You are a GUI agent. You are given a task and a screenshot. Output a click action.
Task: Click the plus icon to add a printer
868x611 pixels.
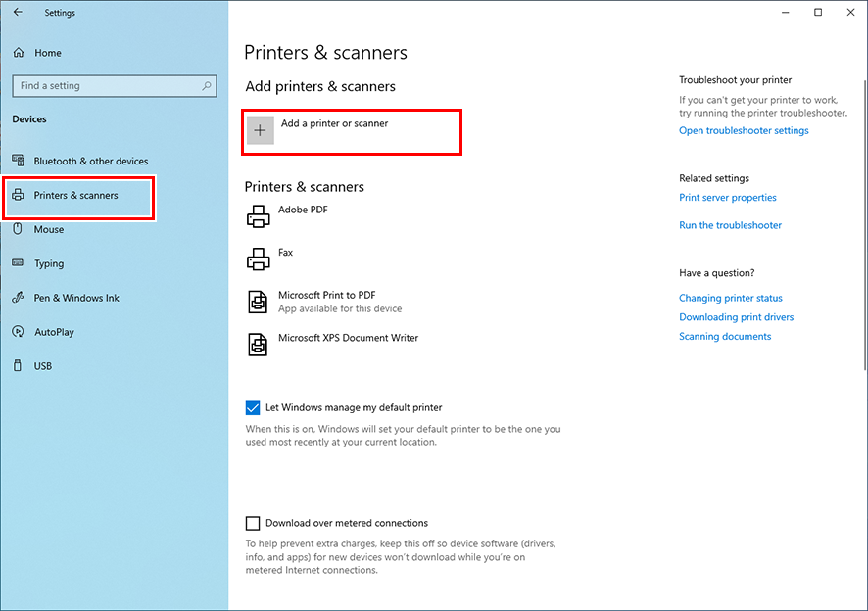click(260, 128)
